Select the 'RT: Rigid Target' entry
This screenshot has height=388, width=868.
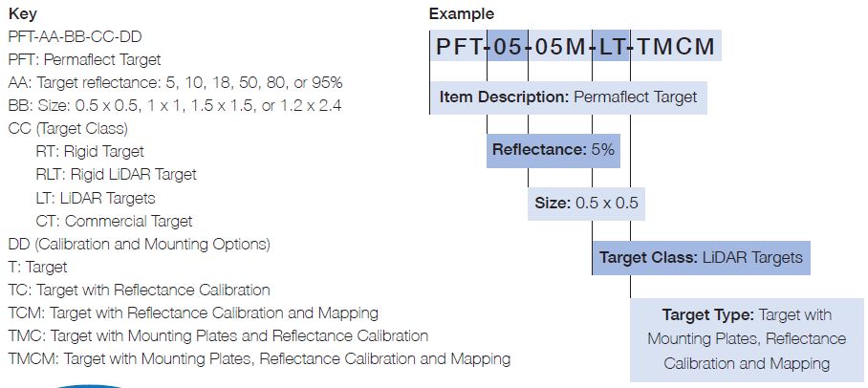pos(90,152)
